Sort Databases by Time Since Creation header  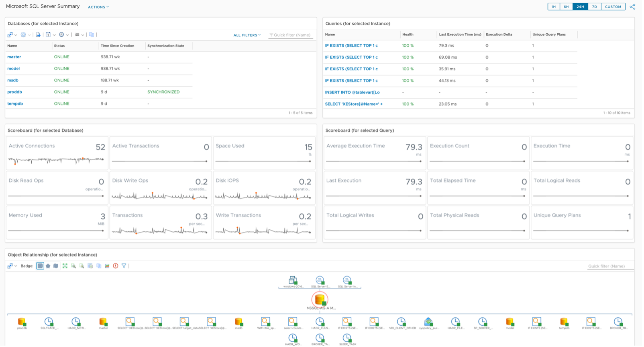pyautogui.click(x=118, y=46)
